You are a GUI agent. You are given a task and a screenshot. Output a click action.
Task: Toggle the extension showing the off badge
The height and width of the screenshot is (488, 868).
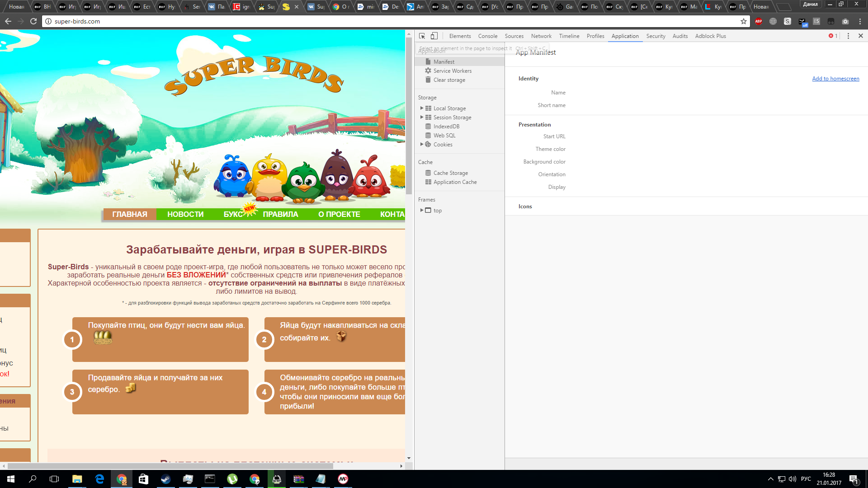(x=802, y=22)
